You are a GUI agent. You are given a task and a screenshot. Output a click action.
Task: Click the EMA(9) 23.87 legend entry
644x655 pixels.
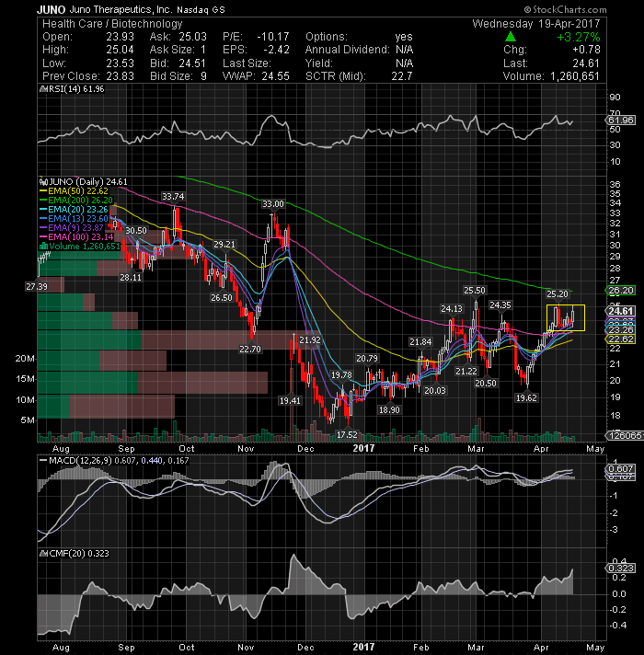point(75,227)
